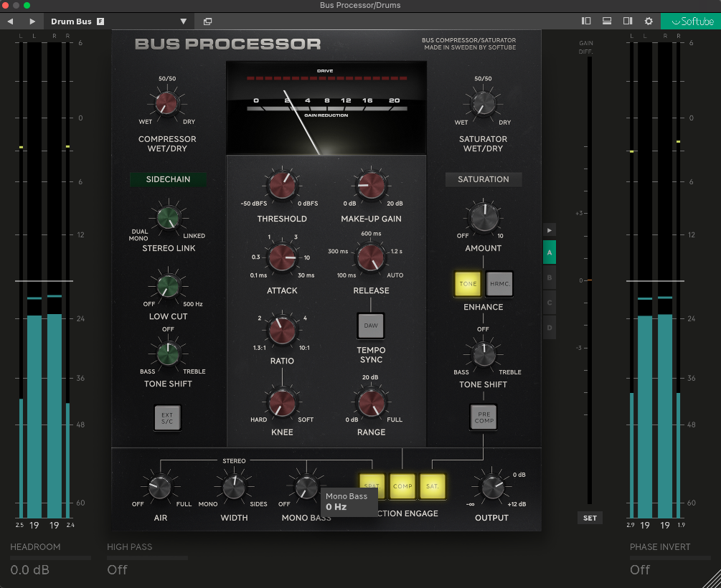The width and height of the screenshot is (721, 588).
Task: Toggle the right side panel view
Action: pos(628,22)
